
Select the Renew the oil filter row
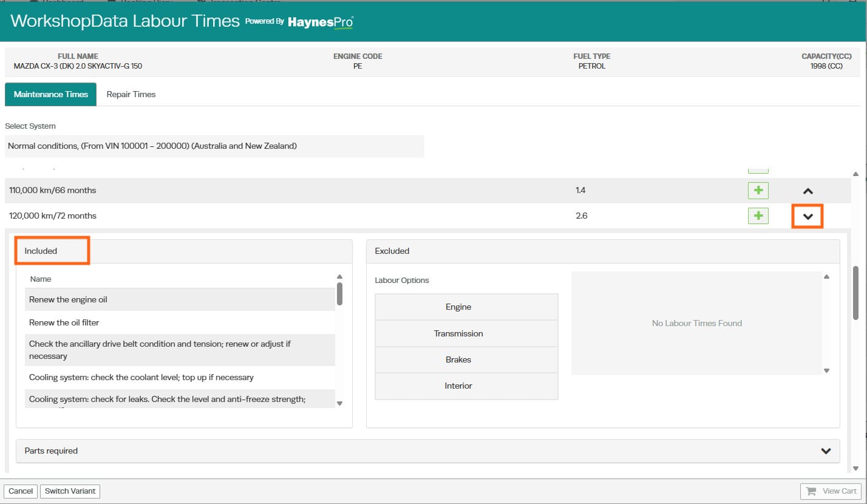[x=180, y=322]
